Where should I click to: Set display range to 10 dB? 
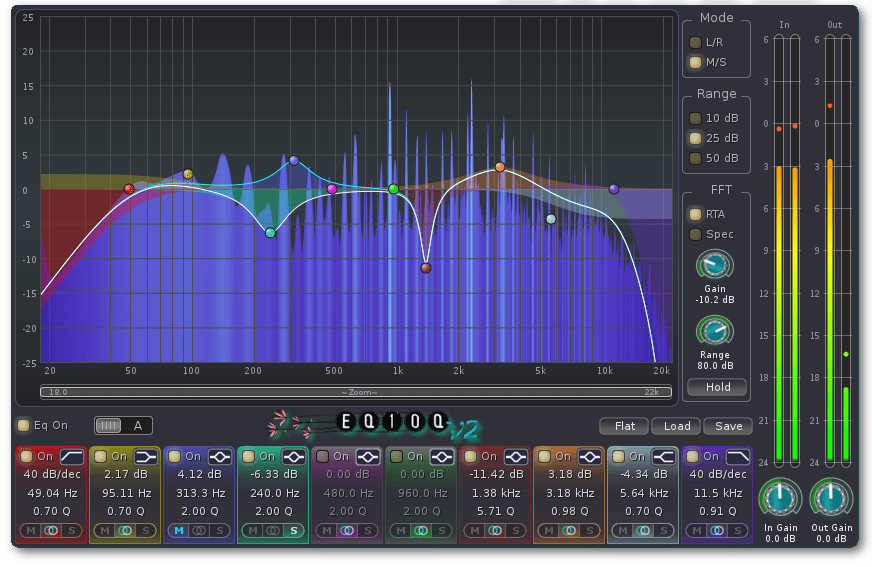tap(695, 118)
